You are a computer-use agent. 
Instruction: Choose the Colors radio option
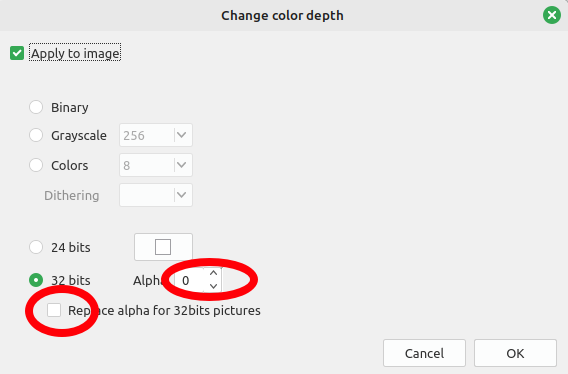point(36,165)
